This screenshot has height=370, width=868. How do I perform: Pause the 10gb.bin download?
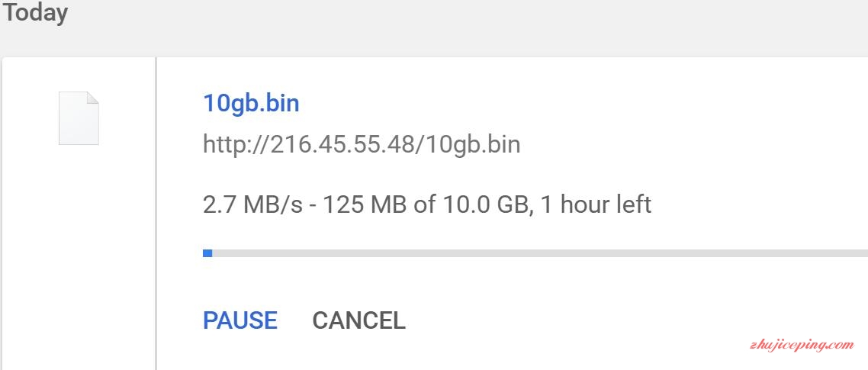[240, 320]
